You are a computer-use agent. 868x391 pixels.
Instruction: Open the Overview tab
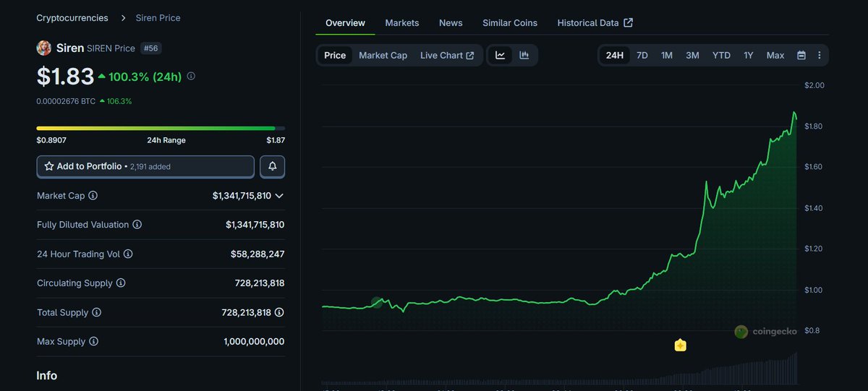tap(345, 23)
